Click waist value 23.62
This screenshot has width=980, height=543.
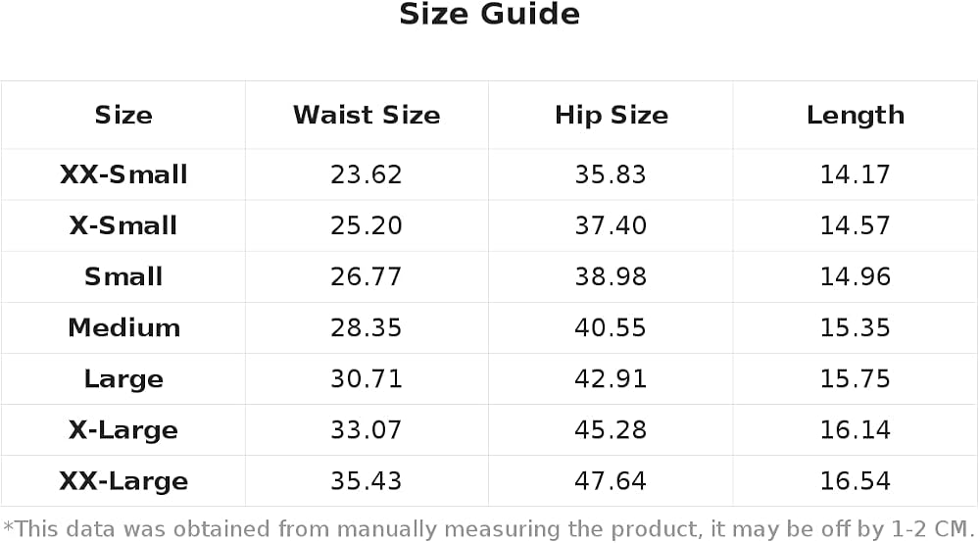click(x=367, y=174)
